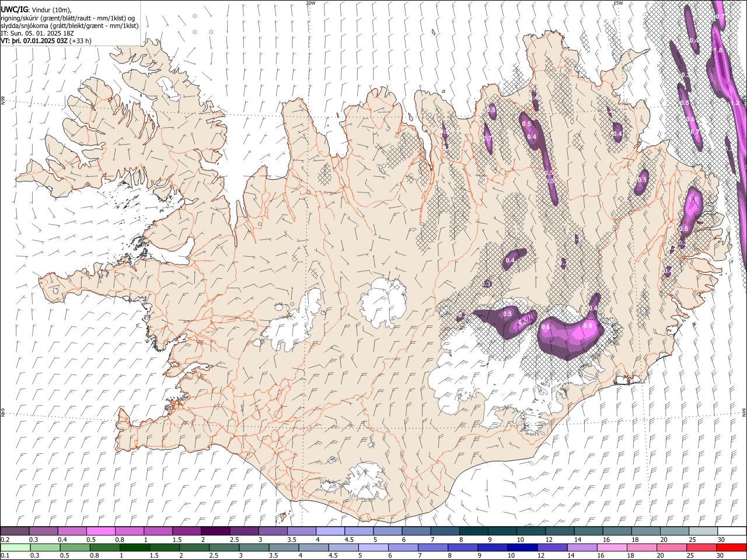
Task: Click the 0.6 value in the large southeast purple blob
Action: tap(546, 327)
